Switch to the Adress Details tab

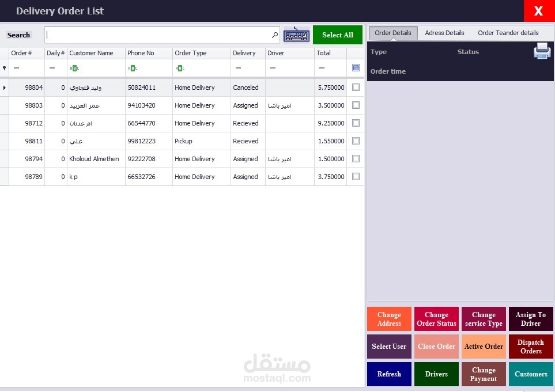tap(444, 33)
